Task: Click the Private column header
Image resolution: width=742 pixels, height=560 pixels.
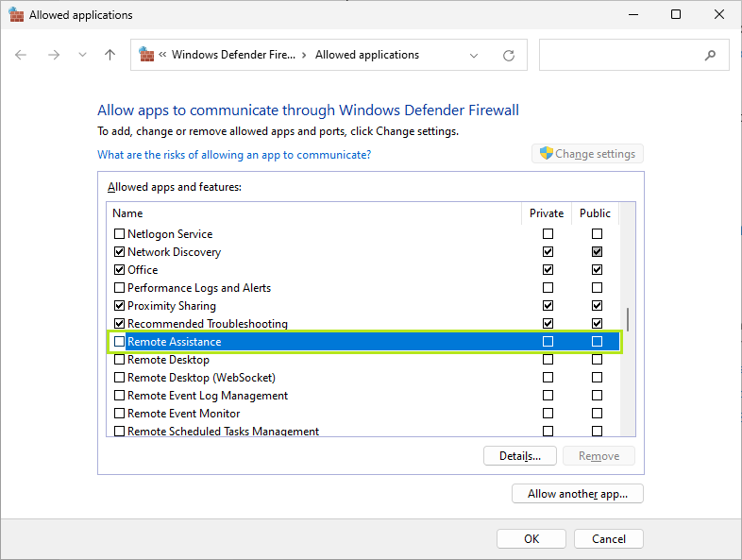Action: tap(547, 213)
